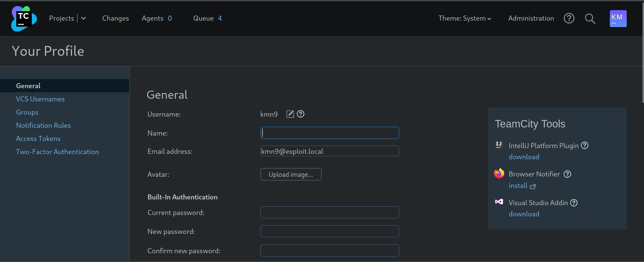644x262 pixels.
Task: Select the General profile tab
Action: 65,86
